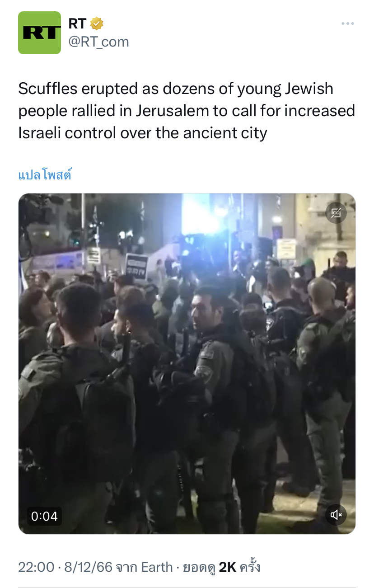The image size is (374, 588).
Task: Click the แปลโพสต์ translate post link
Action: [x=45, y=175]
